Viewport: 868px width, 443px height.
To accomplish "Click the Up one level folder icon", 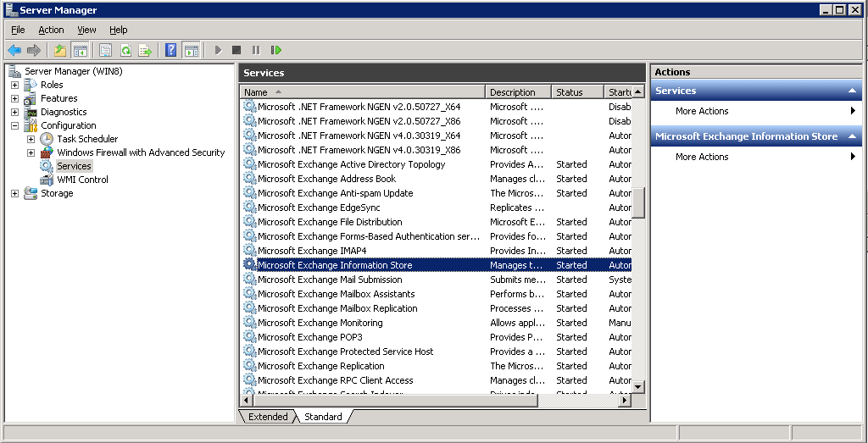I will point(60,50).
